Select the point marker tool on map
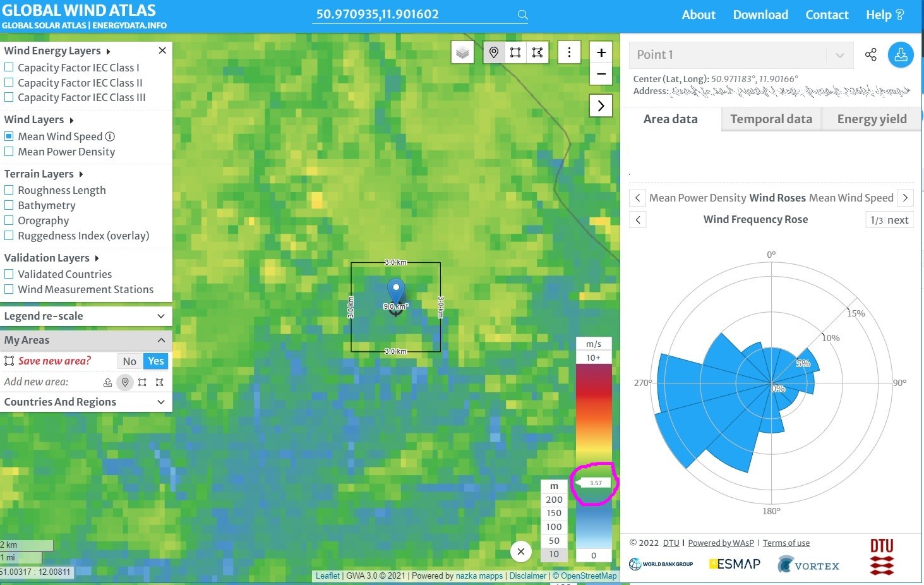Screen dimensions: 924x585 coord(494,52)
